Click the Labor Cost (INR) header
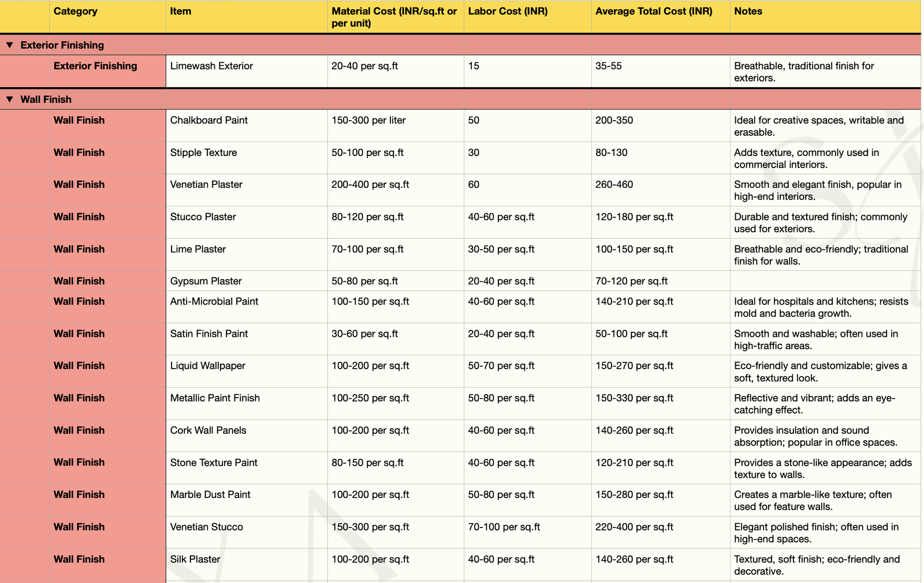 [x=508, y=12]
